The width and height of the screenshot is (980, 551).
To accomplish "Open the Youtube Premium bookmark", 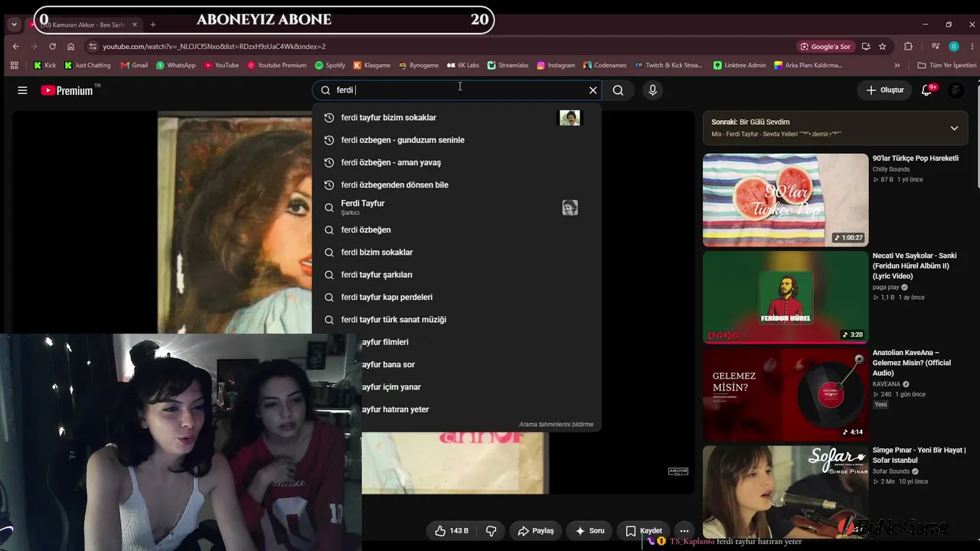I will (x=276, y=65).
